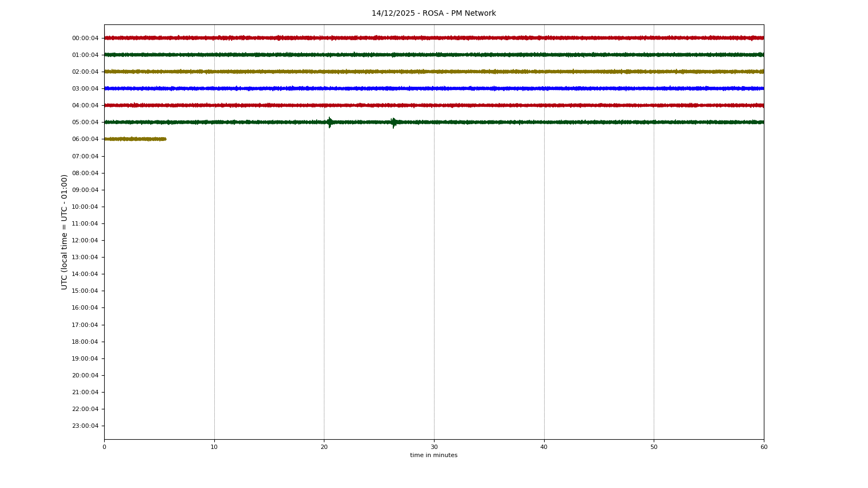
Task: Click the olive 02:00:04 trace line
Action: tap(434, 72)
